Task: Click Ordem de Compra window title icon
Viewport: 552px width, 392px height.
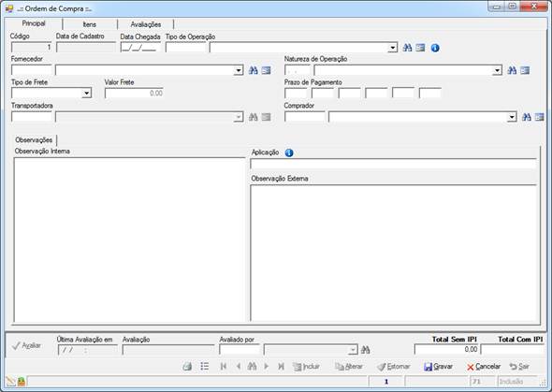Action: click(x=9, y=8)
